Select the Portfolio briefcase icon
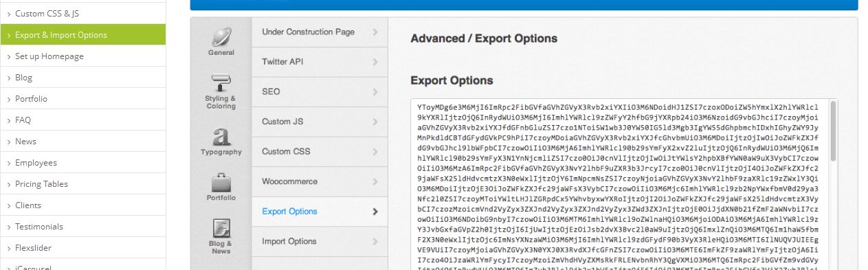 point(221,183)
